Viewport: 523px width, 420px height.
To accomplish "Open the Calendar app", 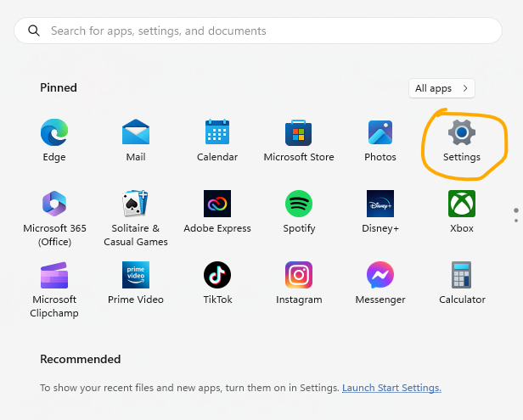I will 217,140.
